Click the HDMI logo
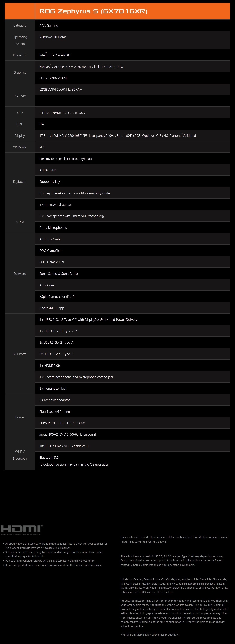Image resolution: width=235 pixels, height=644 pixels. (x=22, y=530)
